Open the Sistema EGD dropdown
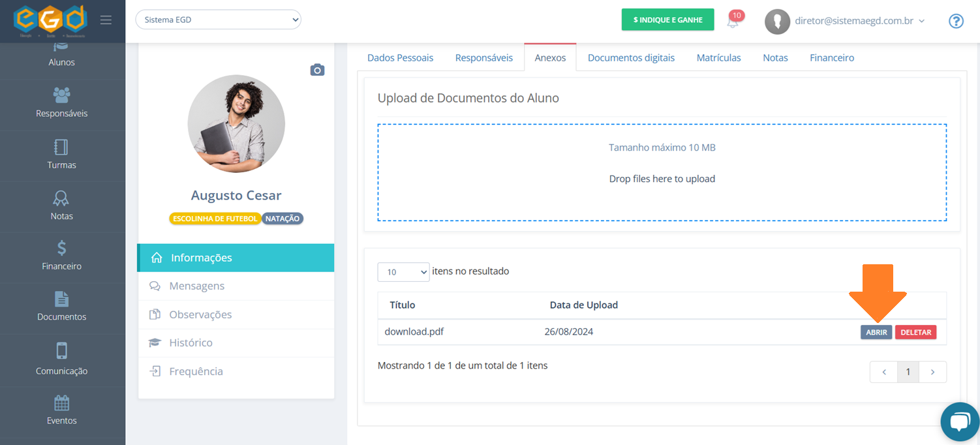Screen dimensions: 980x445 218,20
